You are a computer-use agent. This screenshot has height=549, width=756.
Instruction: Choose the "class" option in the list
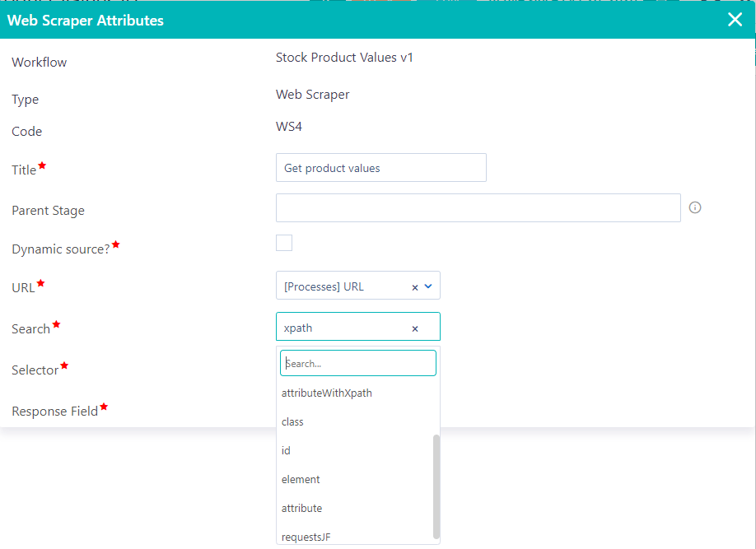coord(292,421)
